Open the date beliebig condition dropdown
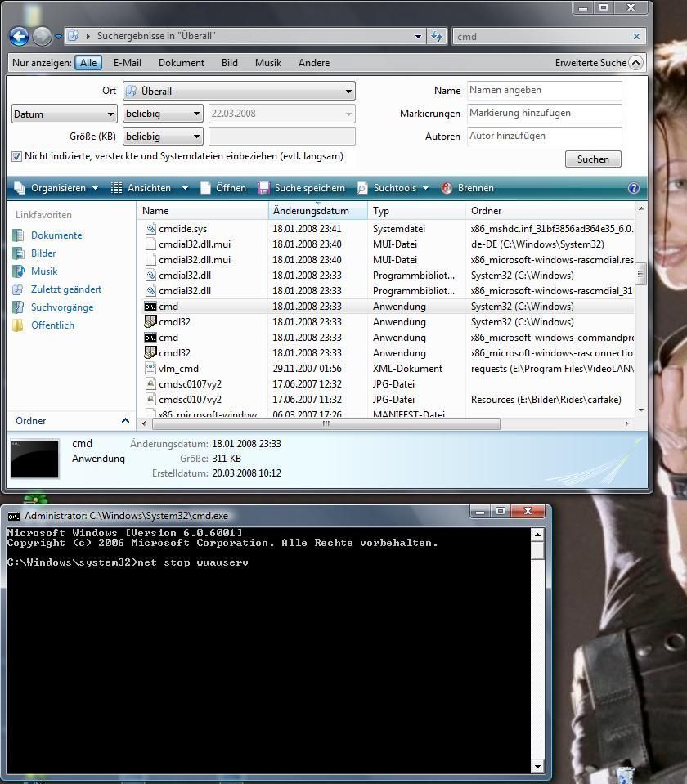The image size is (687, 784). [x=163, y=114]
